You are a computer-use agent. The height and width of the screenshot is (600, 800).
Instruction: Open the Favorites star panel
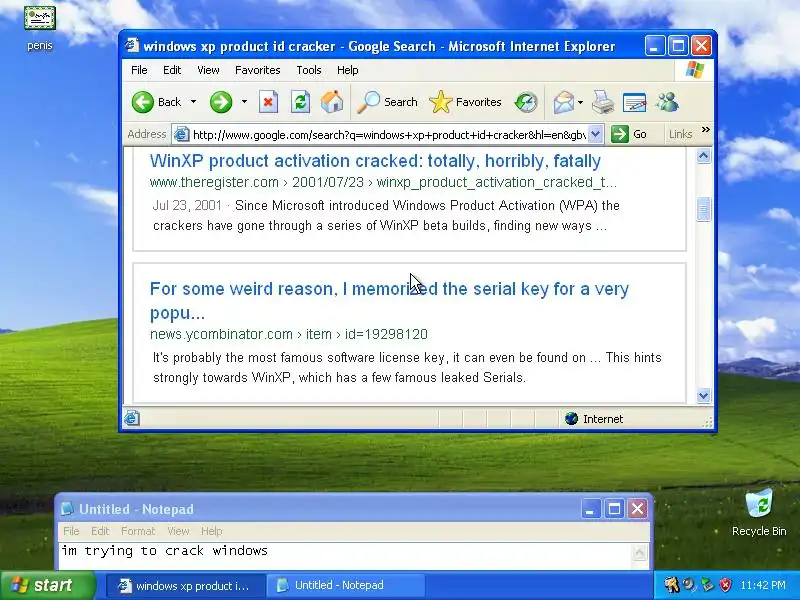click(x=465, y=102)
